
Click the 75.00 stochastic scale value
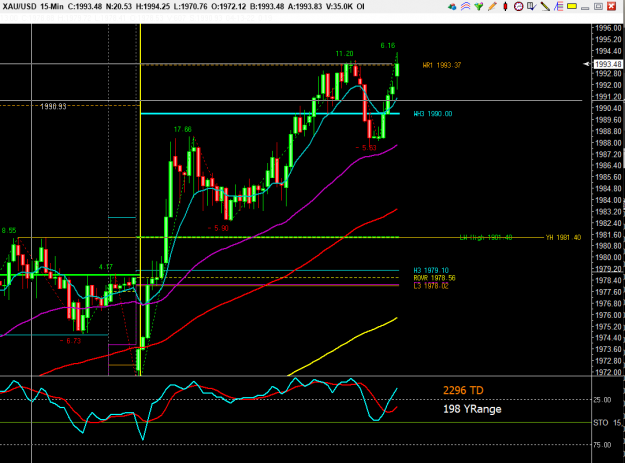coord(602,445)
